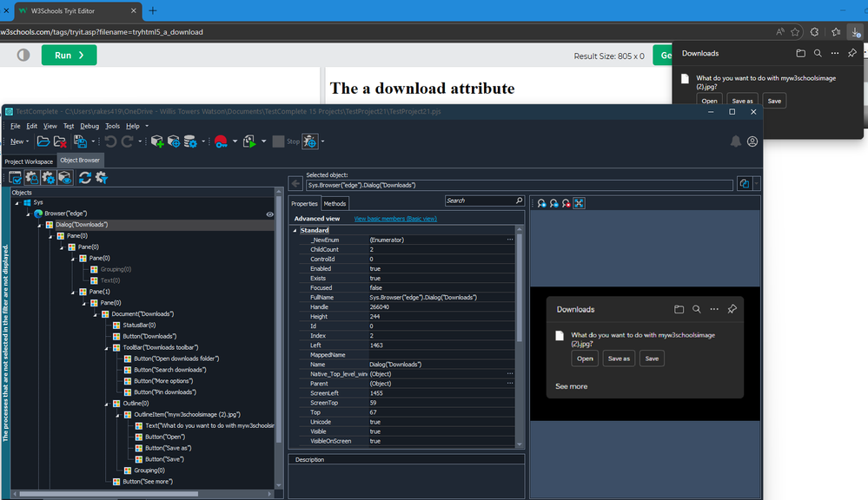The image size is (868, 500).
Task: Click the properties list vertical scrollbar
Action: [520, 286]
